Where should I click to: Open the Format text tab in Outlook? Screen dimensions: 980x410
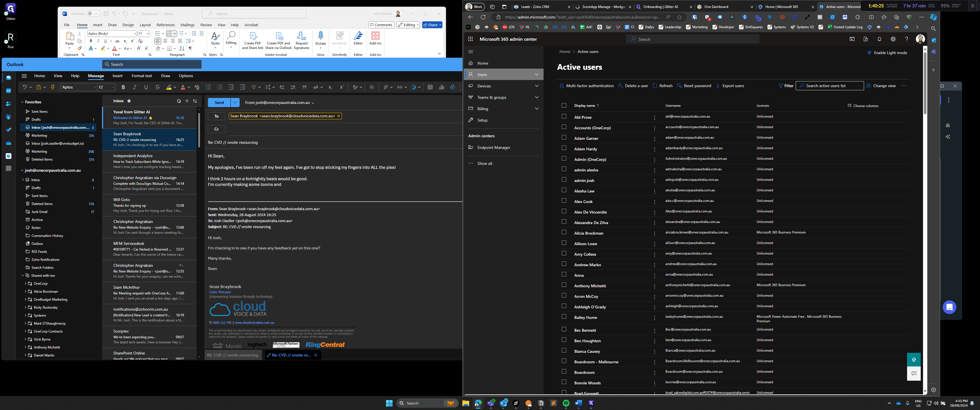coord(142,76)
